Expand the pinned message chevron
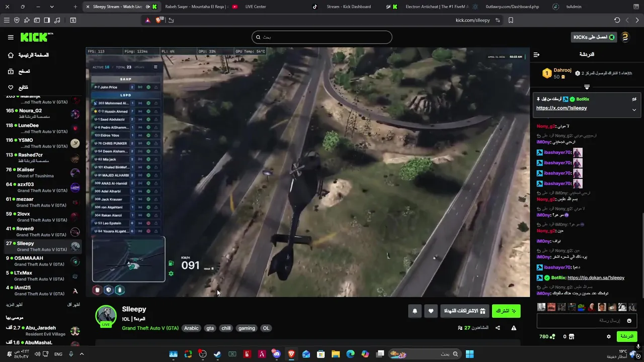This screenshot has width=644, height=362. click(x=634, y=110)
